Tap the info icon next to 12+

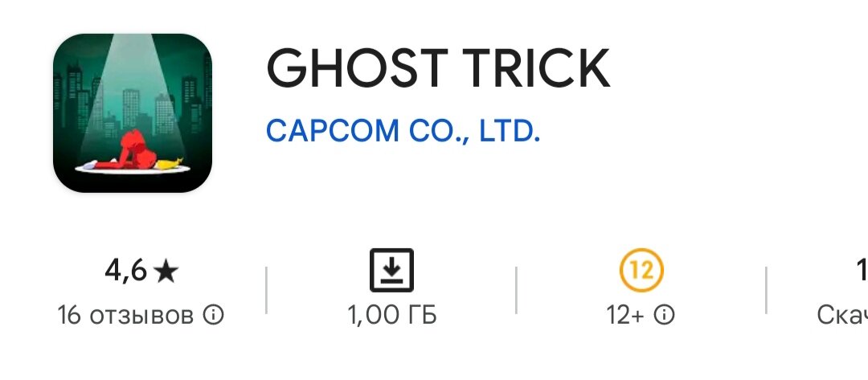pos(665,315)
